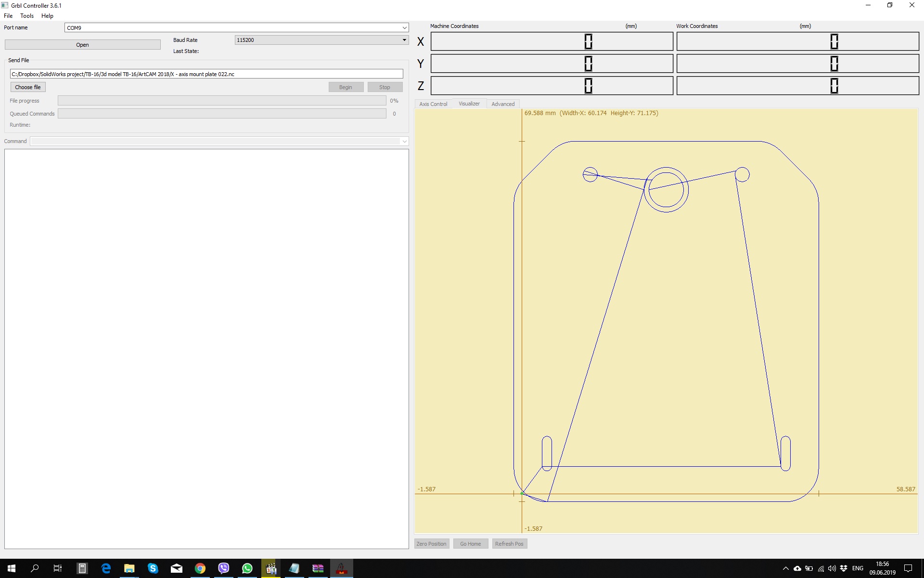Click the Dropbox tray icon
The height and width of the screenshot is (578, 924).
point(844,568)
